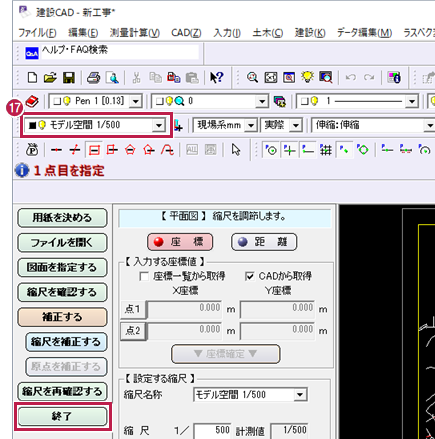Viewport: 435px width, 439px height.
Task: Select the arrow pointer tool icon
Action: [x=236, y=150]
